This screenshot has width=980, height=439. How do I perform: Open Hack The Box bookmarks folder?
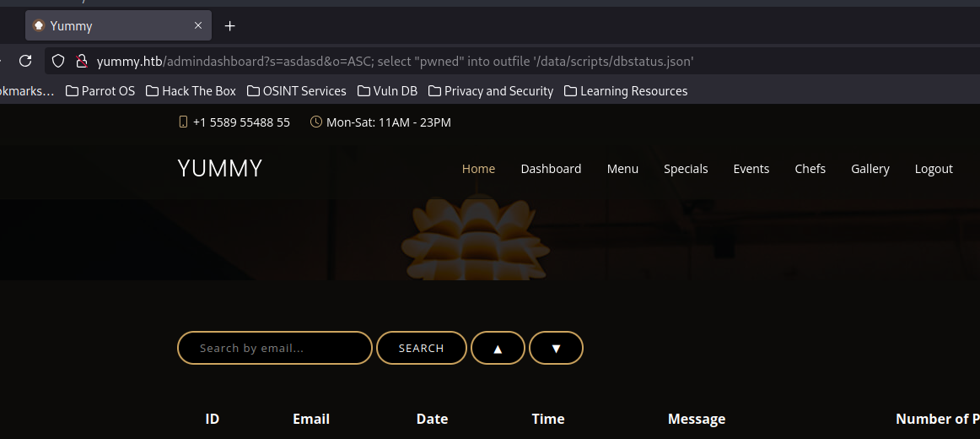[191, 91]
